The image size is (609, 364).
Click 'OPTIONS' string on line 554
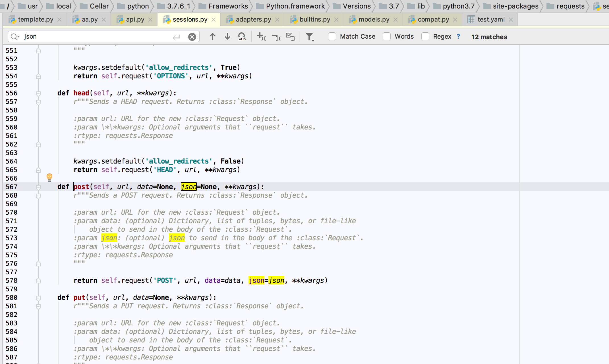tap(171, 76)
